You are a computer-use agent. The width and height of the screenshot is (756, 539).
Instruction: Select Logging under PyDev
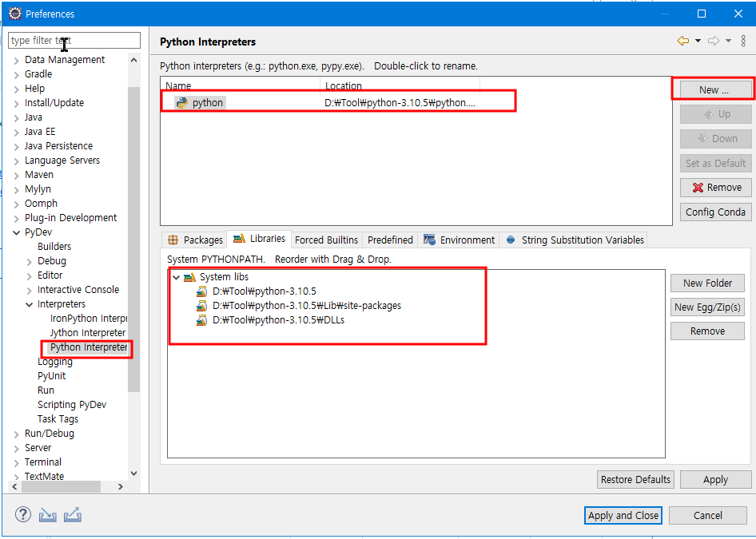pos(55,362)
